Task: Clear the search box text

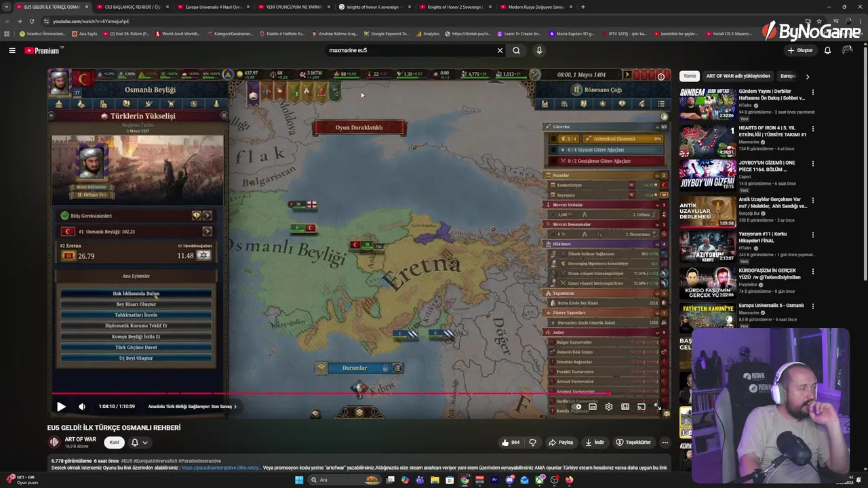Action: pyautogui.click(x=500, y=50)
